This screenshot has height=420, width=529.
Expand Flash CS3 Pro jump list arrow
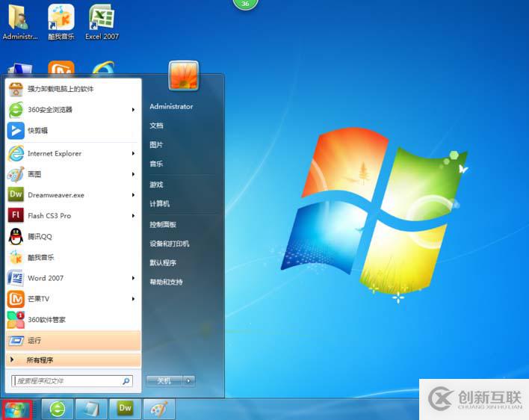(133, 215)
